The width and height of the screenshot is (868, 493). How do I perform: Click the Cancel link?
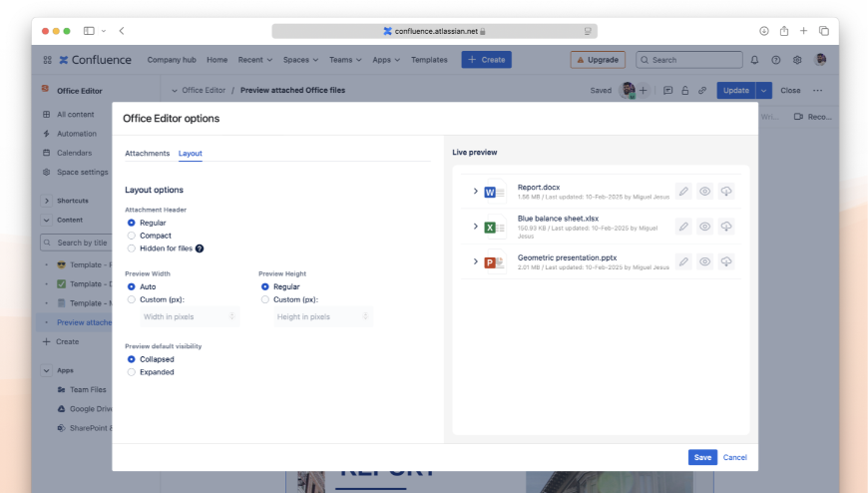point(734,457)
